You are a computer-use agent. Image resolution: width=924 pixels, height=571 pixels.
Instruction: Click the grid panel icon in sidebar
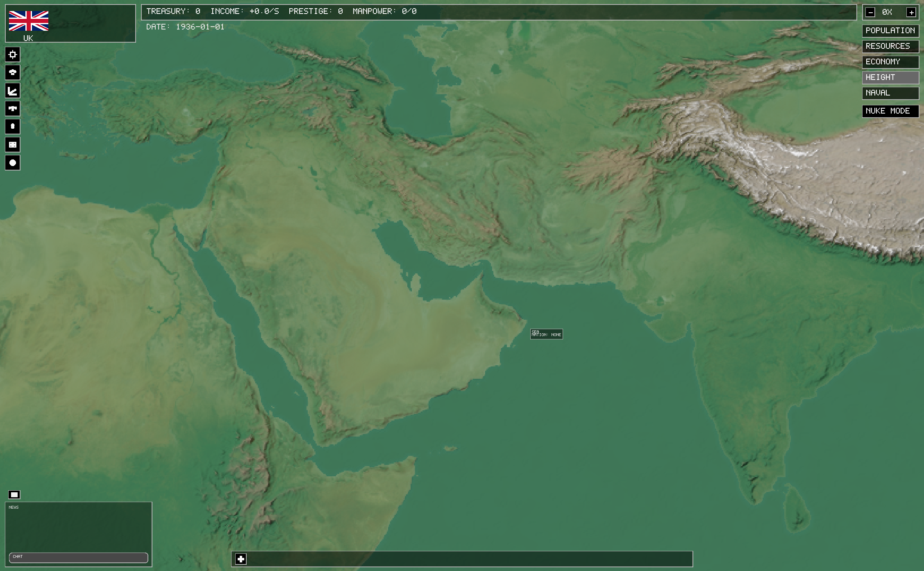13,145
